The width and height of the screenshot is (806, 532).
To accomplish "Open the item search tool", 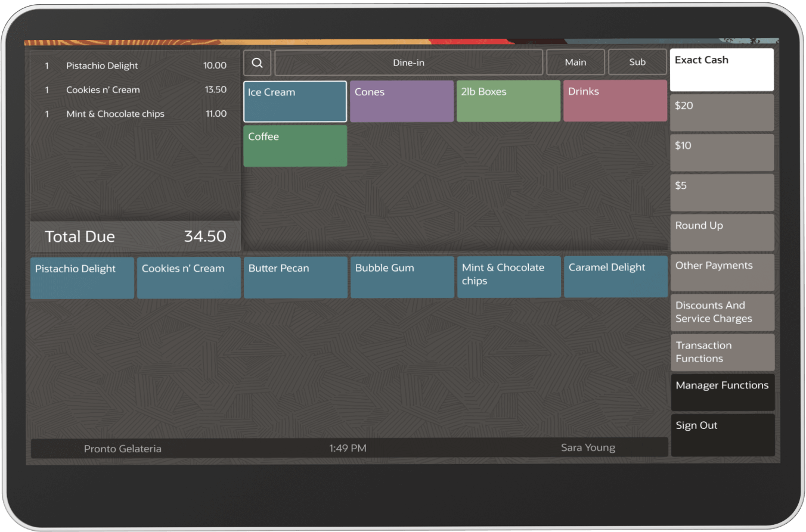I will pyautogui.click(x=257, y=62).
